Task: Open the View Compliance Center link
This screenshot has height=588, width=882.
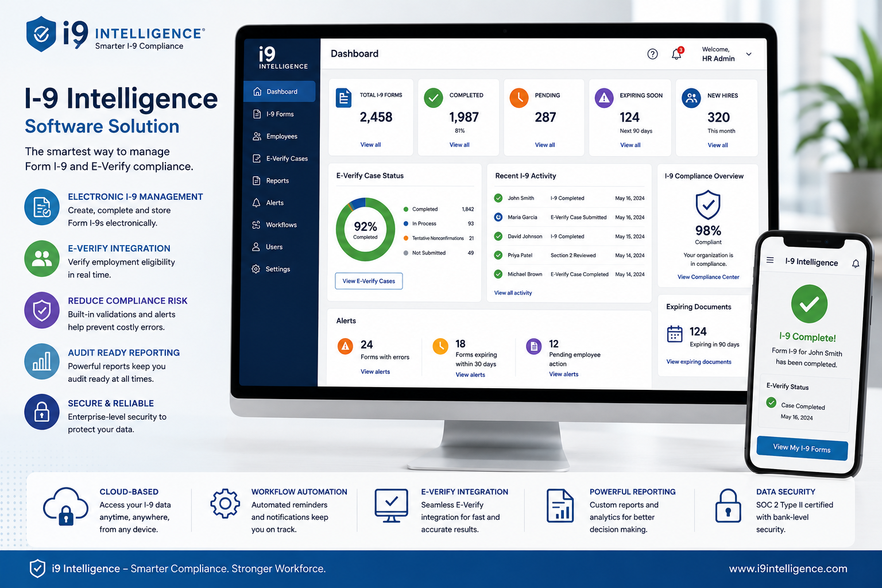Action: pos(708,277)
